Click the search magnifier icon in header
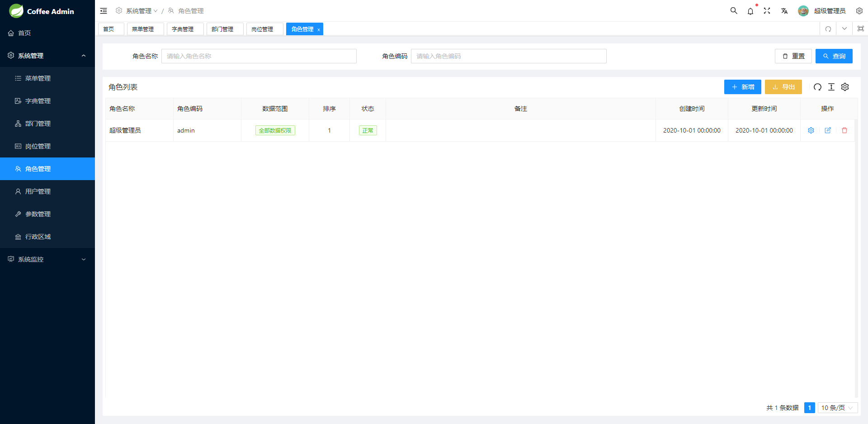Image resolution: width=868 pixels, height=424 pixels. (734, 11)
